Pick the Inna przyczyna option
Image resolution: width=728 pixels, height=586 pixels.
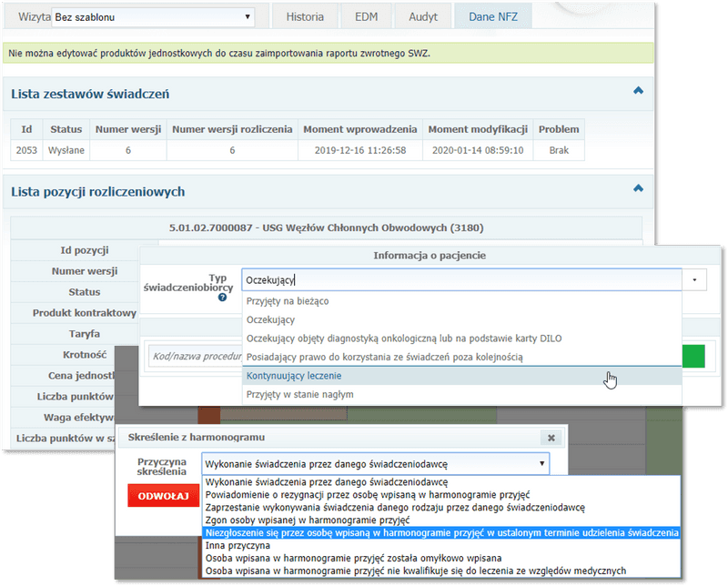[441, 545]
